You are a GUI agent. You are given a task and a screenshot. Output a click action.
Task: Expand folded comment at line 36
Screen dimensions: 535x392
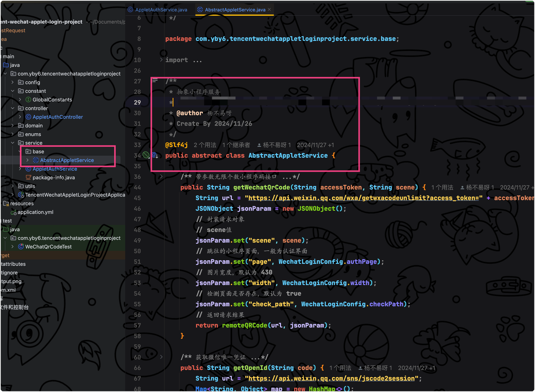[161, 177]
